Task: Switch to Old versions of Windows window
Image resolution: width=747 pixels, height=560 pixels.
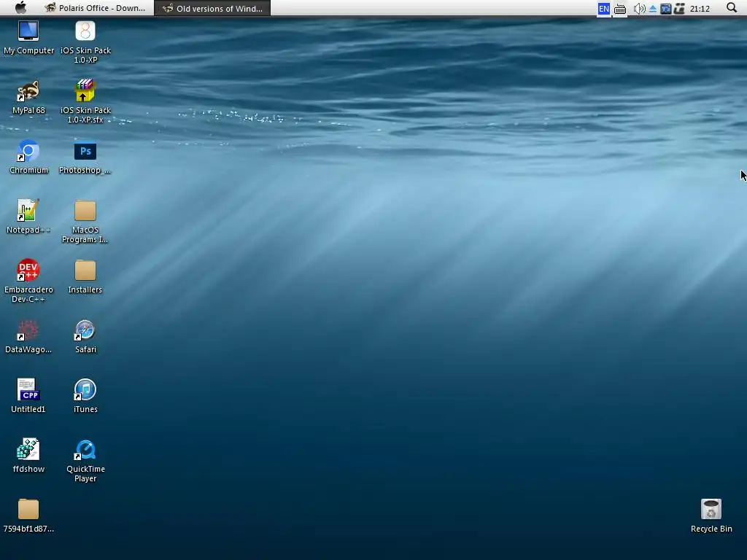Action: point(212,8)
